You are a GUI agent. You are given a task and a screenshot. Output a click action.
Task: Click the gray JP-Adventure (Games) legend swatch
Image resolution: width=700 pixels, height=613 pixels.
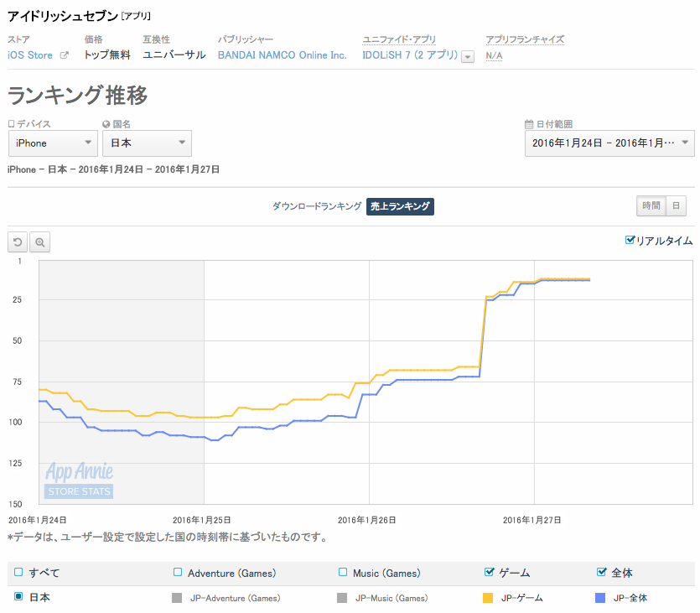tap(177, 598)
